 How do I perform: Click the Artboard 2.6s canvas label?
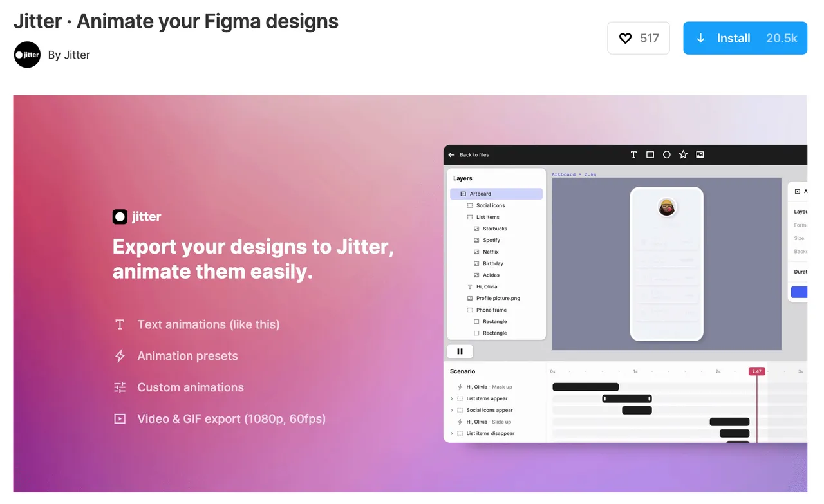coord(574,174)
